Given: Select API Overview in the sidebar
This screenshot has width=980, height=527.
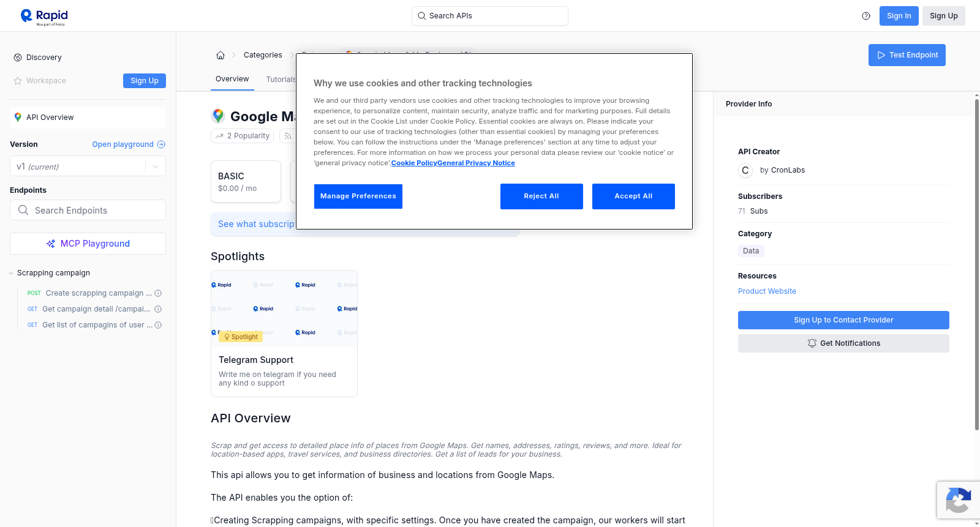Looking at the screenshot, I should point(88,118).
